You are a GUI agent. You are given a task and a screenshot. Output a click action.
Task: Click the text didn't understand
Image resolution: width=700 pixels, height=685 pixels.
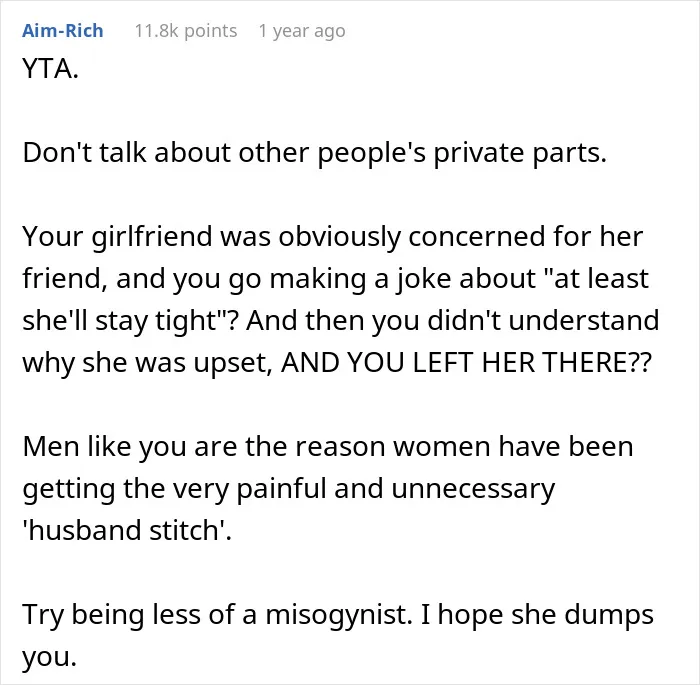[x=543, y=320]
